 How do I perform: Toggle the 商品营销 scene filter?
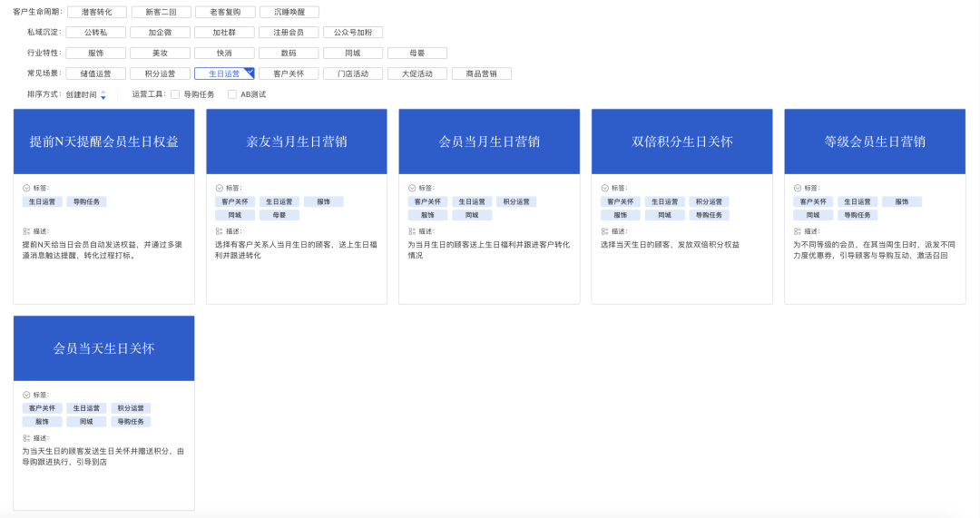click(482, 73)
